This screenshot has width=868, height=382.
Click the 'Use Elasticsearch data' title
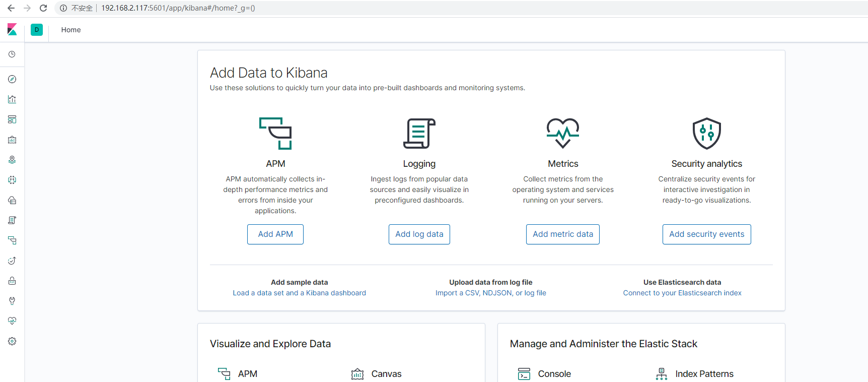[x=682, y=282]
